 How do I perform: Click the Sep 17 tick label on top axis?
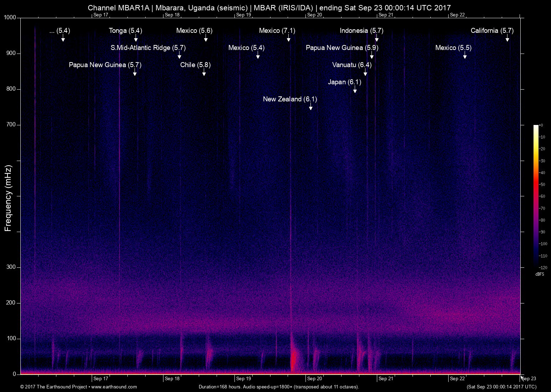coord(101,15)
